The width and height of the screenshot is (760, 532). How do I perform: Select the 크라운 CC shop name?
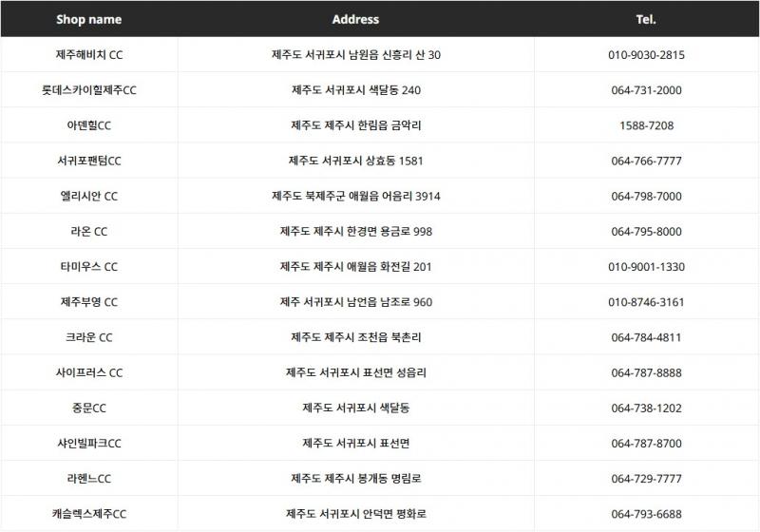point(89,337)
